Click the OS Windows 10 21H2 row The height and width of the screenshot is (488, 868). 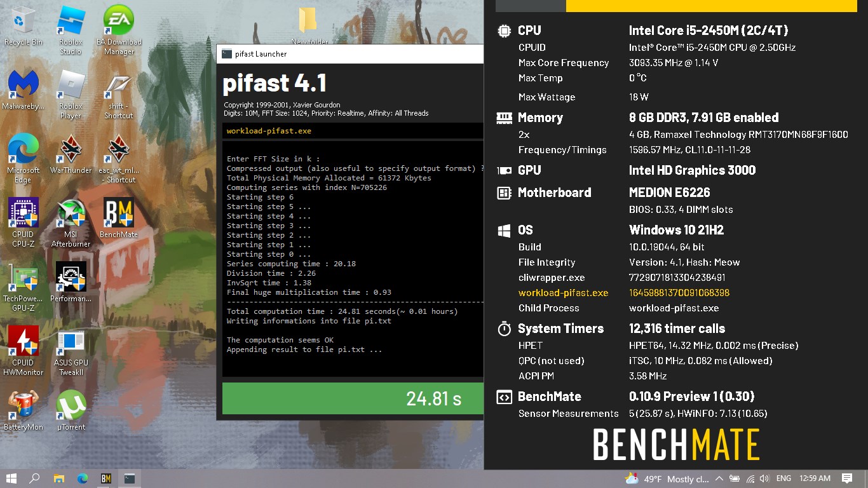[610, 230]
